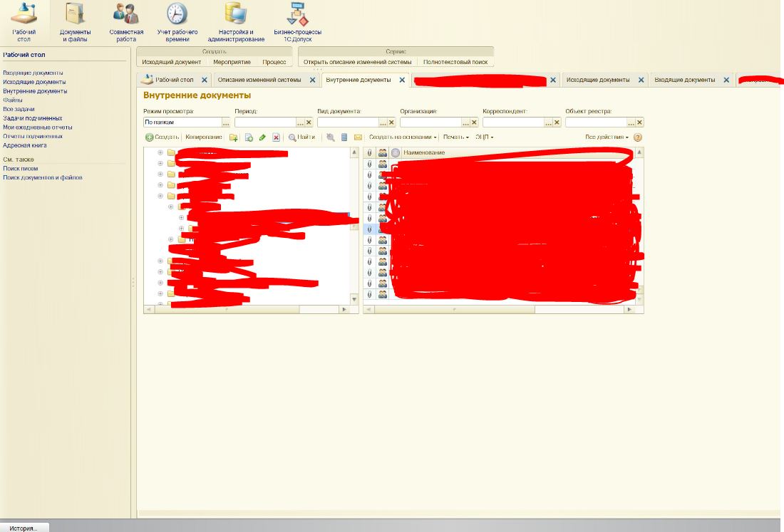Open the Печать dropdown menu
The width and height of the screenshot is (784, 532).
(x=456, y=137)
